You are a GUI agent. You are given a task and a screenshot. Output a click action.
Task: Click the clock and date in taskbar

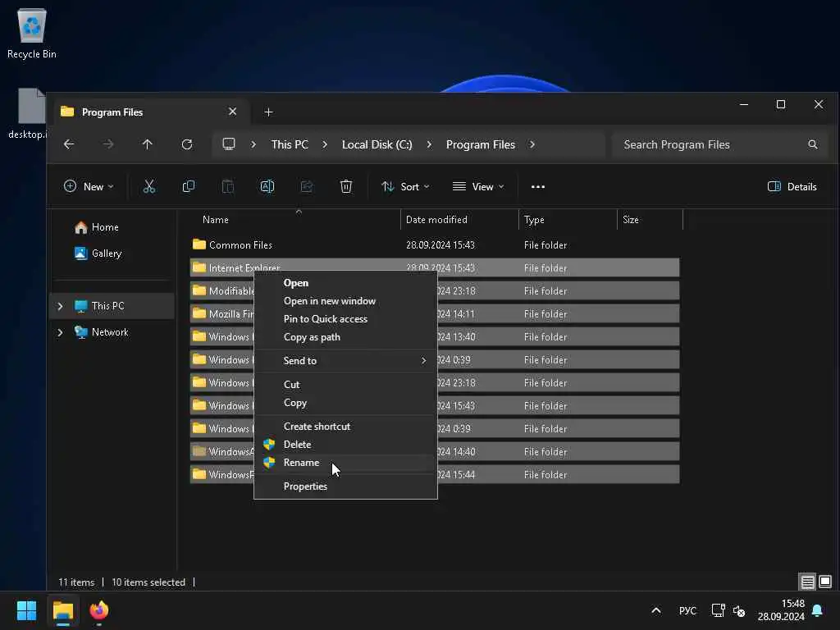point(781,610)
